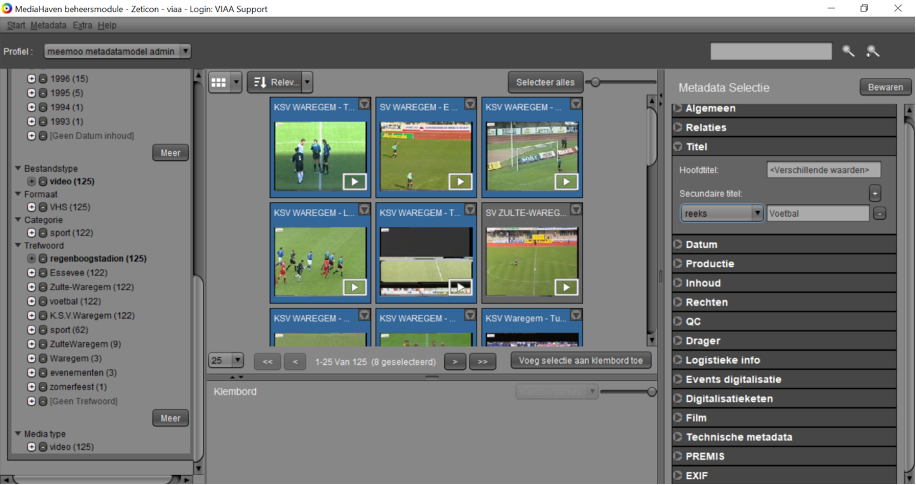The width and height of the screenshot is (916, 485).
Task: Open view mode dropdown arrow
Action: pos(235,82)
